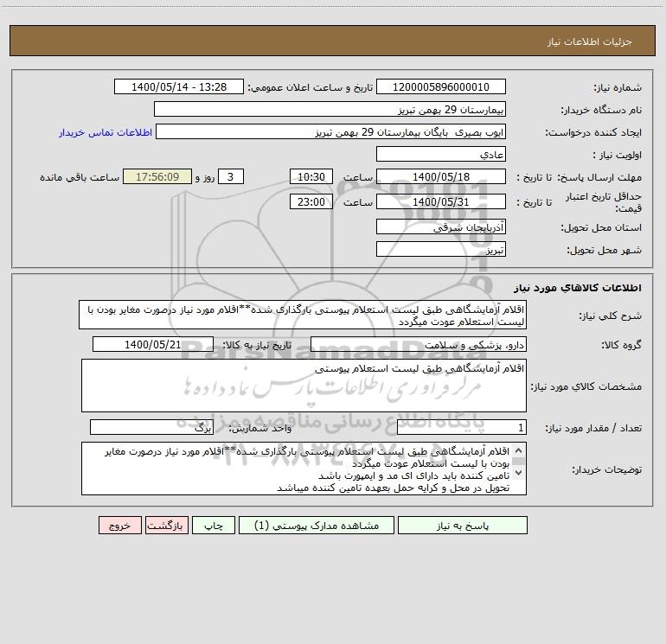The height and width of the screenshot is (644, 666).
Task: Click the بازگشت back button
Action: pos(166,525)
